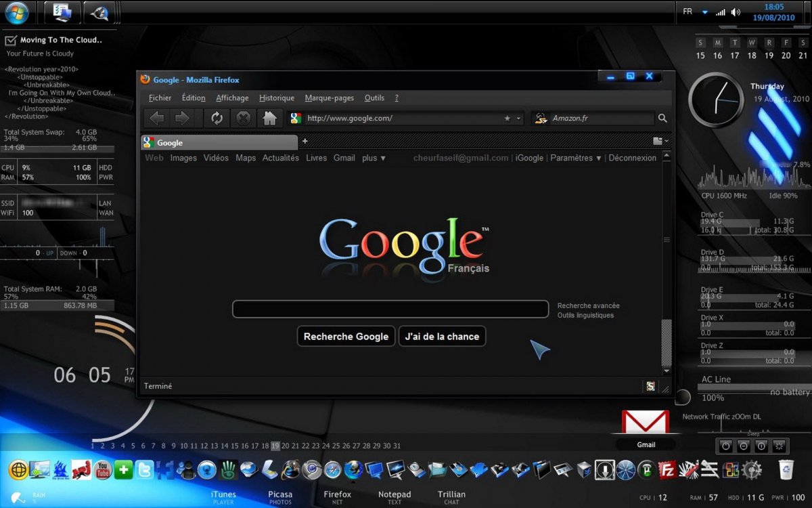
Task: Open the Recycle Bin in the dock
Action: pyautogui.click(x=786, y=469)
